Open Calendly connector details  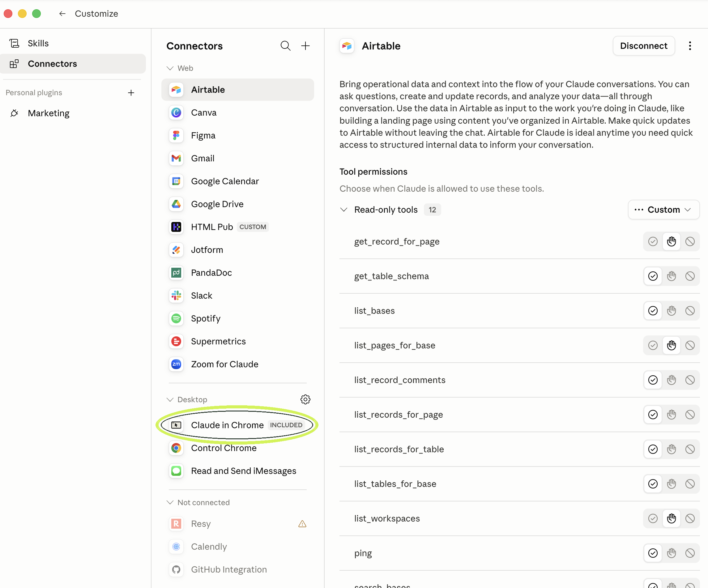[x=238, y=547]
